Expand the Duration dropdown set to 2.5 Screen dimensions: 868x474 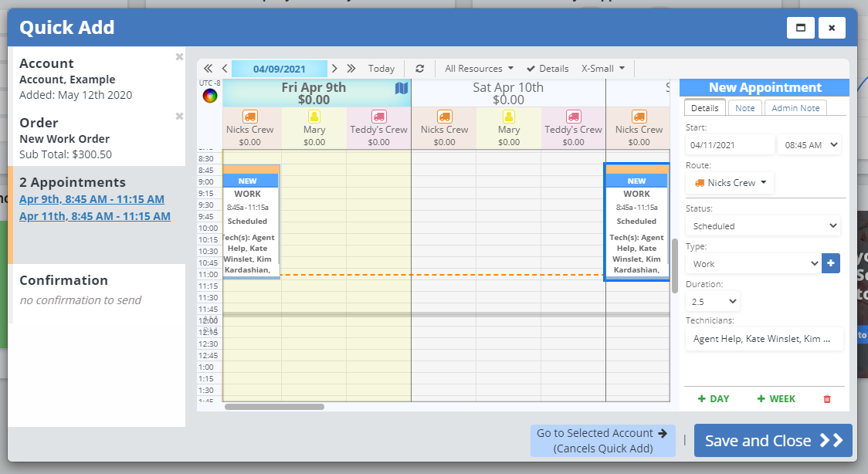coord(712,301)
